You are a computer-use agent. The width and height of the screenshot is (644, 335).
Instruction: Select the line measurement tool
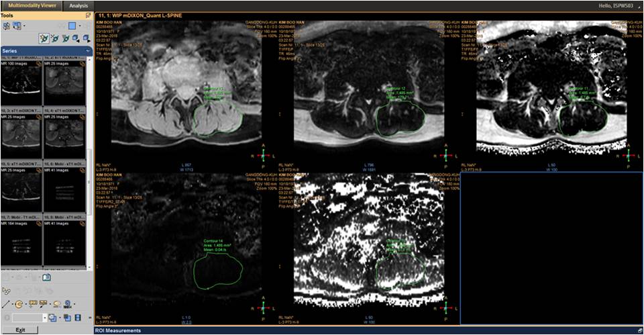pos(6,304)
